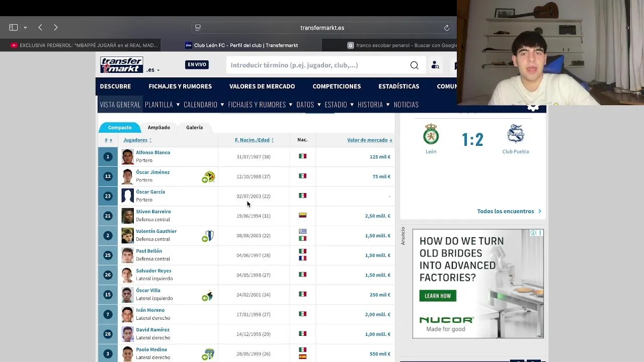Switch to the franco escobar penarol Google tab
Image resolution: width=644 pixels, height=362 pixels.
pos(401,45)
